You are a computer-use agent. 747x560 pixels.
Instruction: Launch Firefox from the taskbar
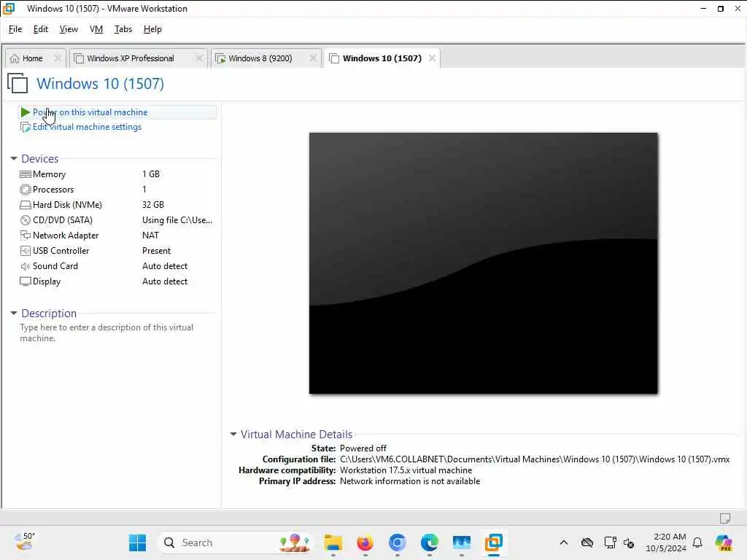365,542
